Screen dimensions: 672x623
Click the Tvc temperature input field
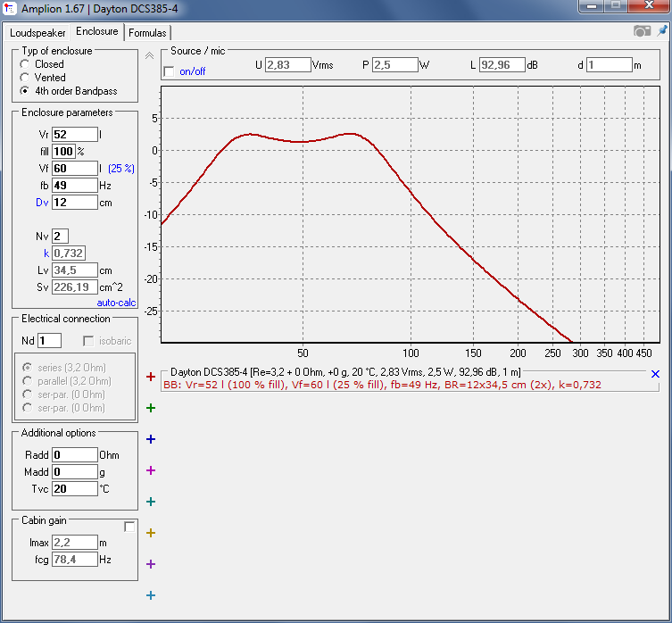[x=75, y=489]
